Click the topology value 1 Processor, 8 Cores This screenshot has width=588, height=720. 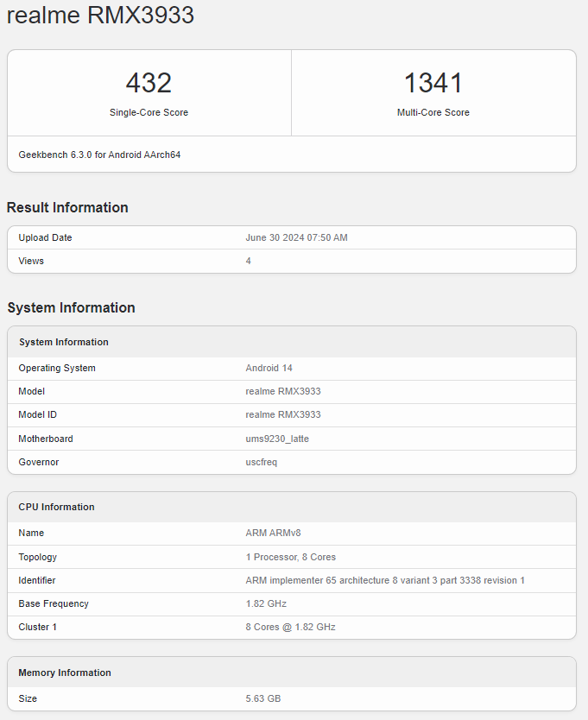coord(290,557)
